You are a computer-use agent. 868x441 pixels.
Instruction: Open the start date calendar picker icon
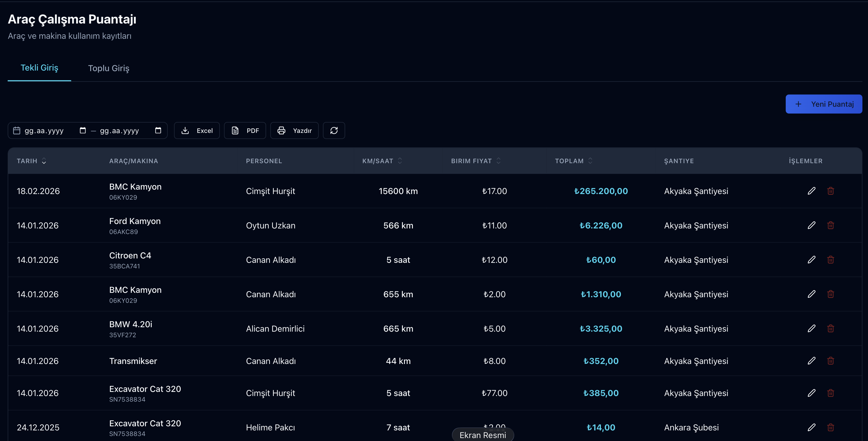point(83,131)
